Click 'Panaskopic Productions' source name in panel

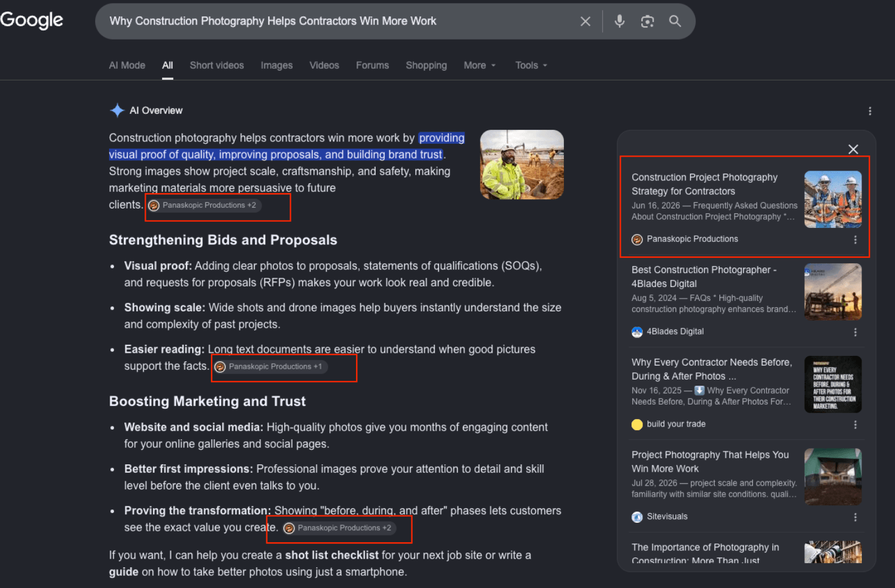pyautogui.click(x=693, y=239)
